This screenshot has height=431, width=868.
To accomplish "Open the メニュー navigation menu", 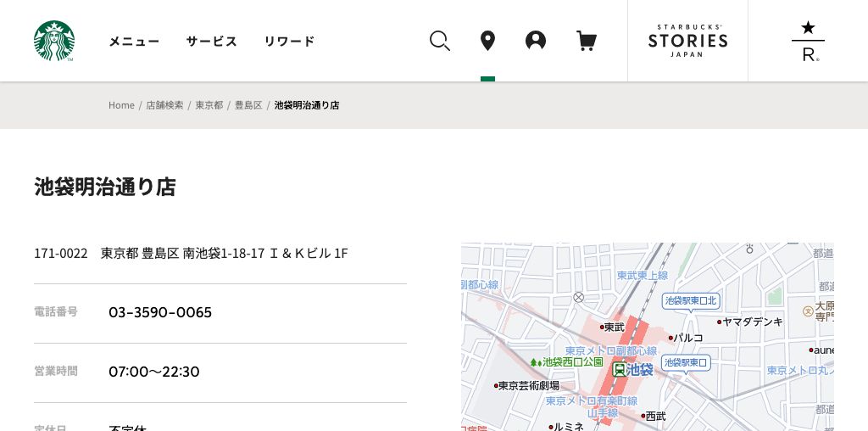I will [x=134, y=41].
